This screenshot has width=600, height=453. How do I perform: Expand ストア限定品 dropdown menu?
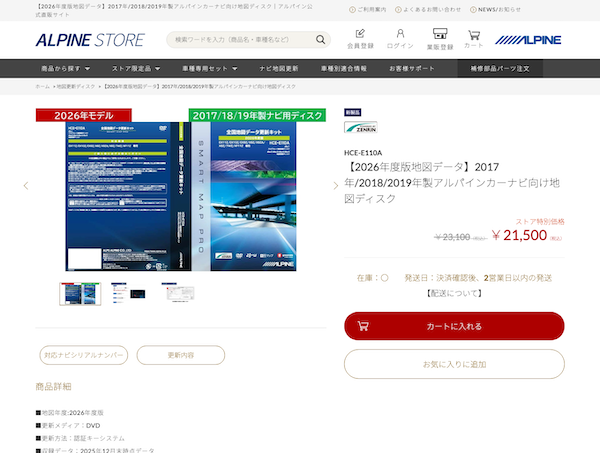click(136, 68)
